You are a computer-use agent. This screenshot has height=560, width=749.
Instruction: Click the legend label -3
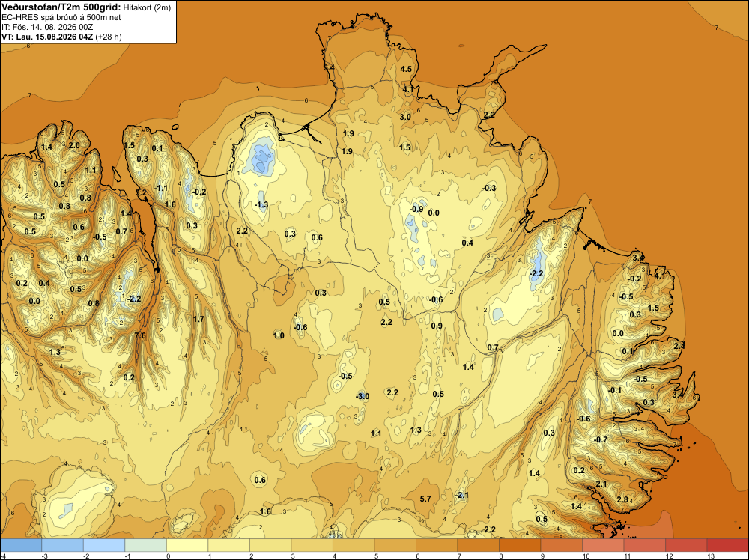click(x=44, y=556)
